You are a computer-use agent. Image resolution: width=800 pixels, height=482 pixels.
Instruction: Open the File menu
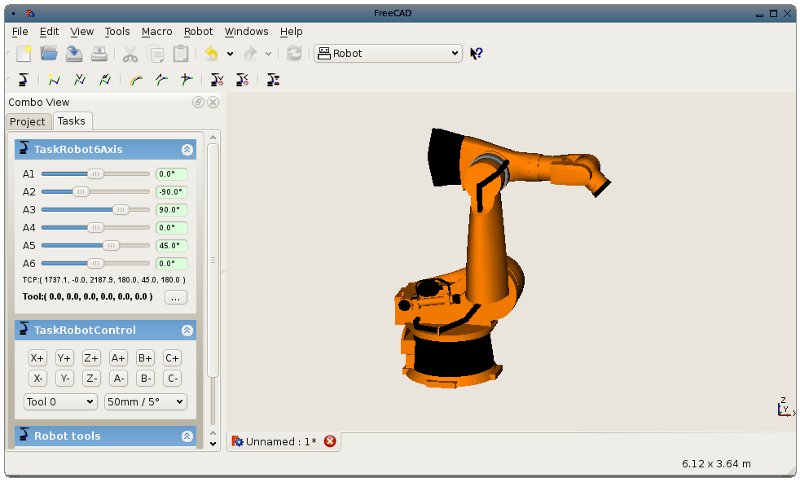coord(20,32)
